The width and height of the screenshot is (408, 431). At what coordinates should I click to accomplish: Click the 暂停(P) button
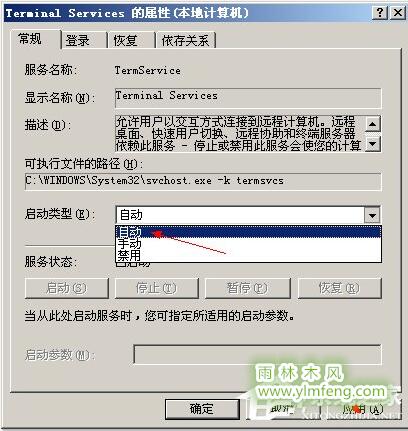point(247,288)
